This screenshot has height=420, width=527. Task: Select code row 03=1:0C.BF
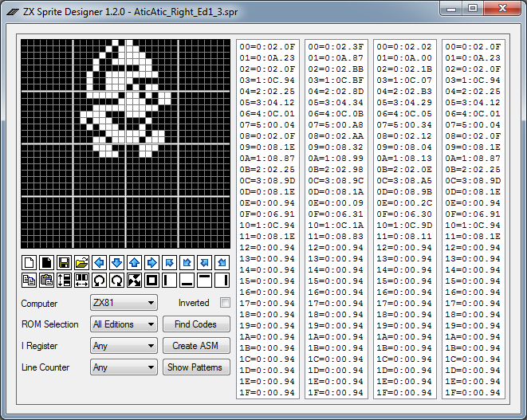pyautogui.click(x=336, y=80)
